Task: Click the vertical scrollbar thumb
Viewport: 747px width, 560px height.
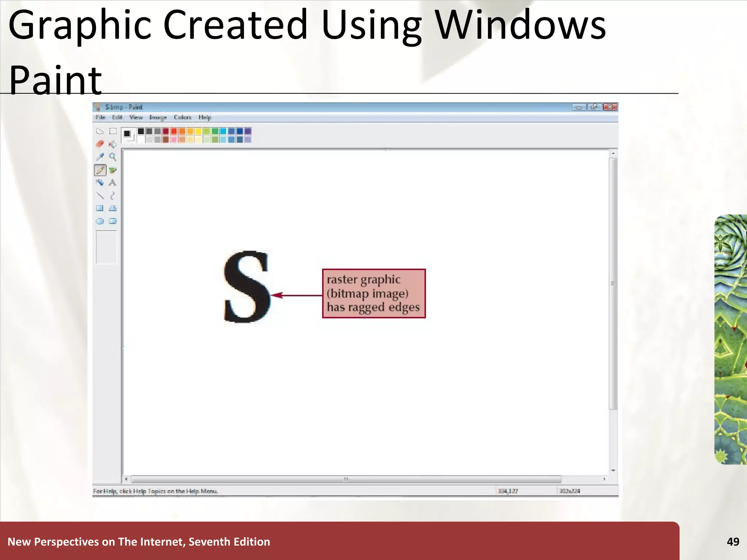Action: point(613,284)
